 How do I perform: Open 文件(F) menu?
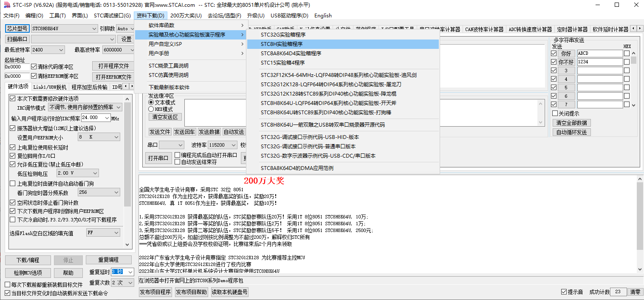click(11, 16)
